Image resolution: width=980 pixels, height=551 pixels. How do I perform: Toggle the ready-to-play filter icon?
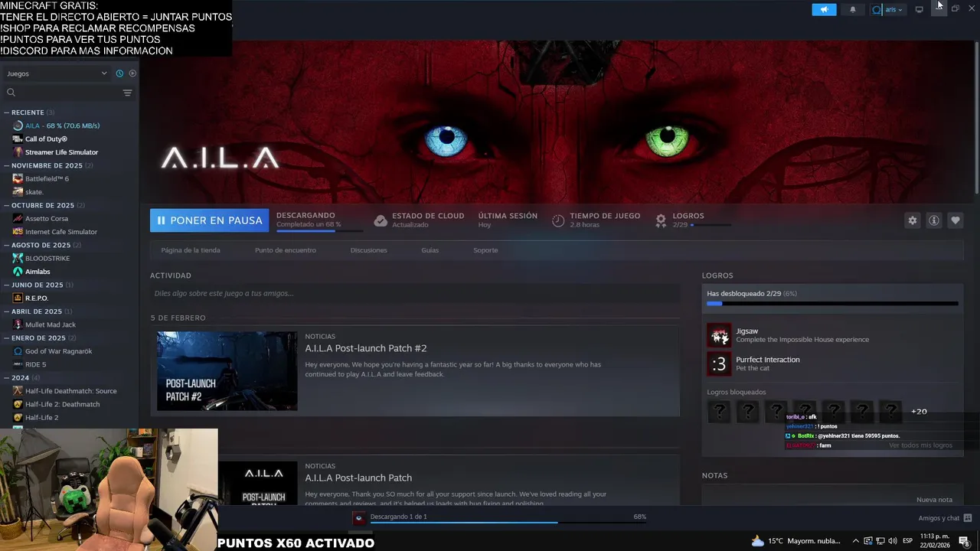tap(132, 73)
